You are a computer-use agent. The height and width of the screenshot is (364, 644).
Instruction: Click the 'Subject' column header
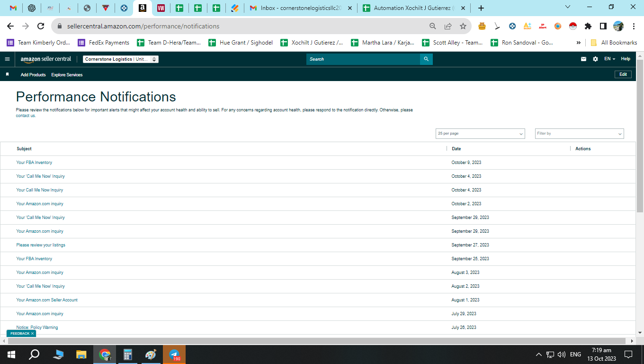click(24, 149)
